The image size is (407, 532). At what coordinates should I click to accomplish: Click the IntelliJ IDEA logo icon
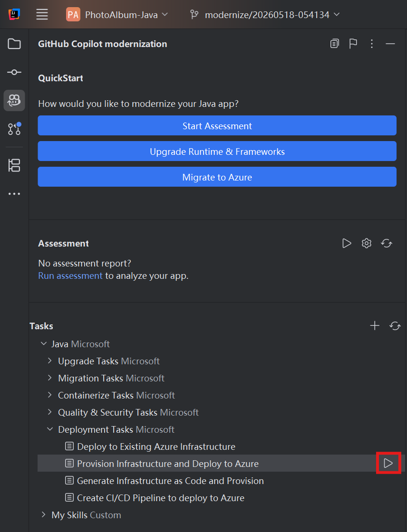14,14
